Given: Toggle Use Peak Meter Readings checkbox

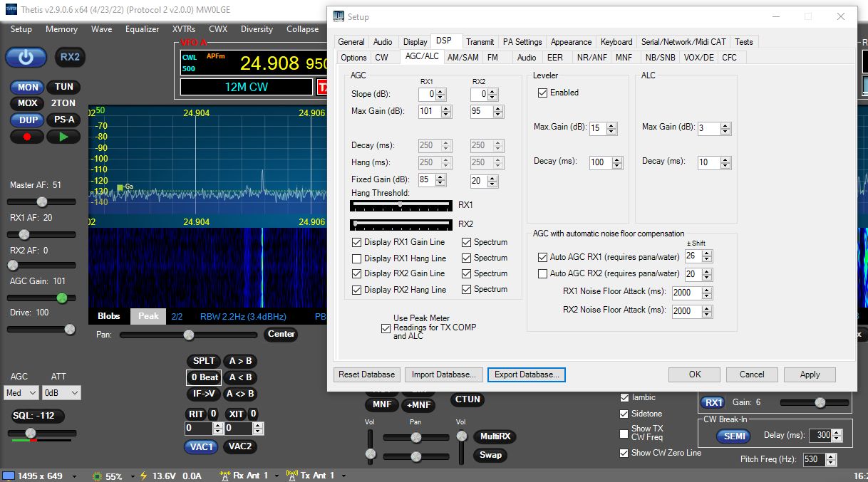Looking at the screenshot, I should pos(386,328).
